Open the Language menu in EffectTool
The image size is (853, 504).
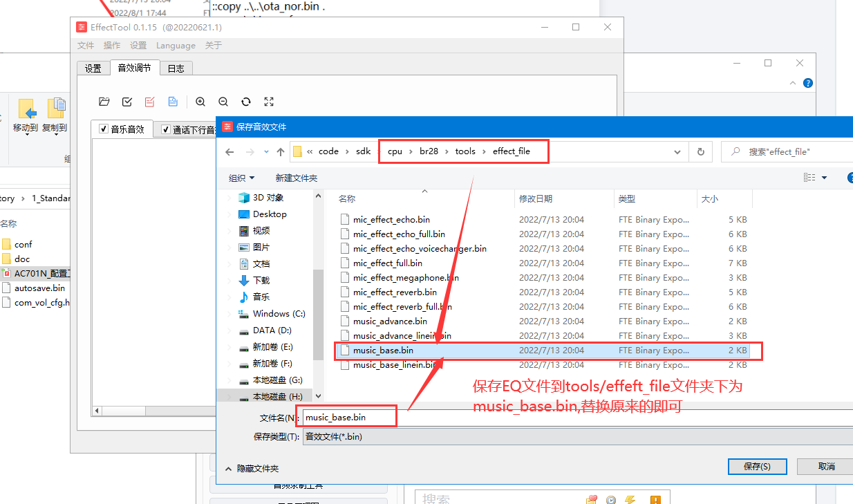pos(176,46)
